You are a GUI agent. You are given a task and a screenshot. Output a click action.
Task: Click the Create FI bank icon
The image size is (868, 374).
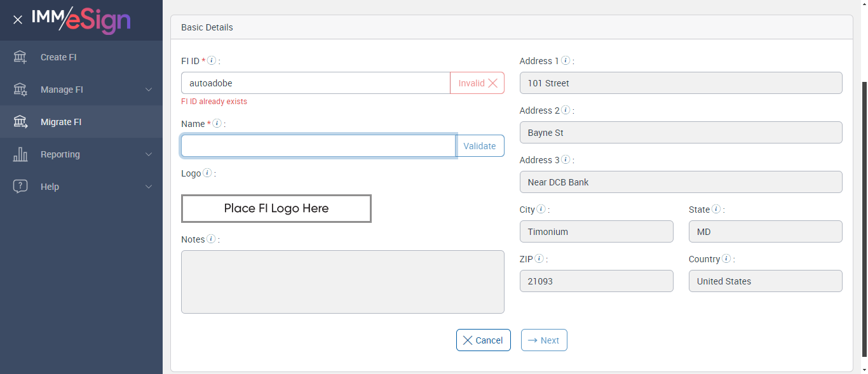coord(20,57)
